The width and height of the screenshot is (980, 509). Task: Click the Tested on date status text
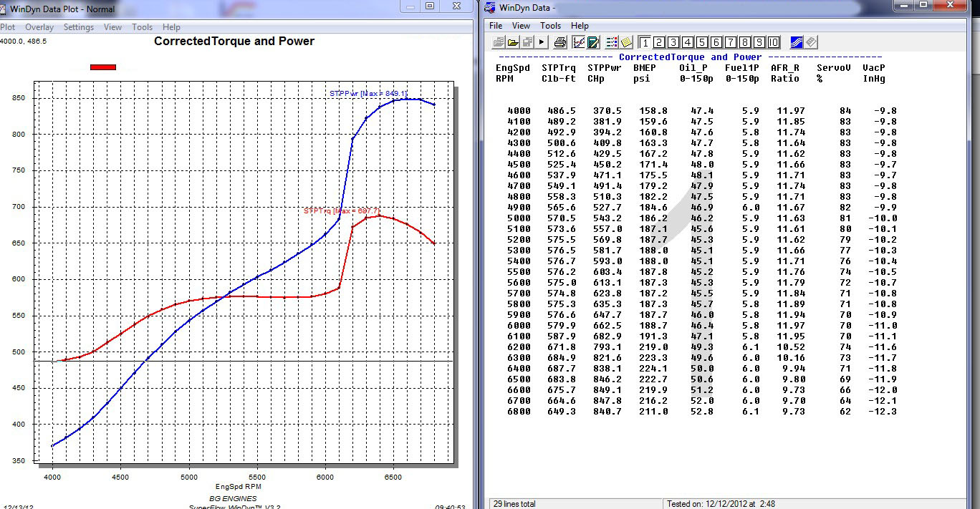(721, 504)
